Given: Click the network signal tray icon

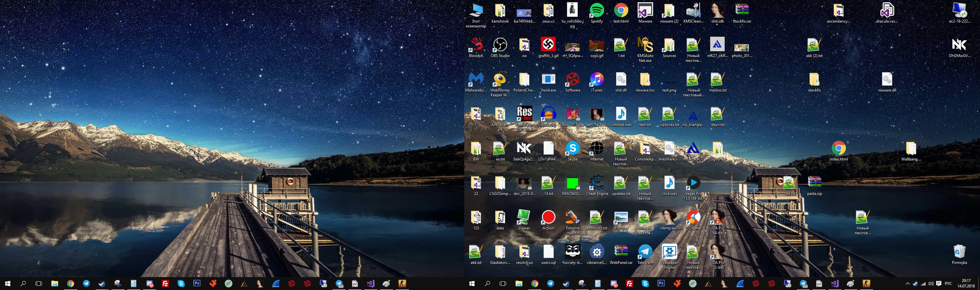Looking at the screenshot, I should click(923, 284).
